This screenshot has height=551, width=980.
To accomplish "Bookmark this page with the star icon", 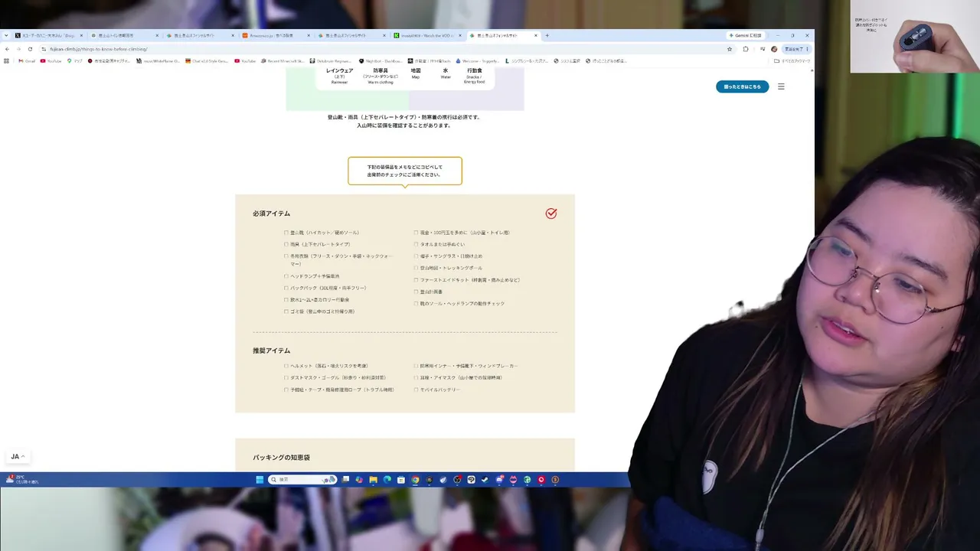I will click(x=730, y=49).
